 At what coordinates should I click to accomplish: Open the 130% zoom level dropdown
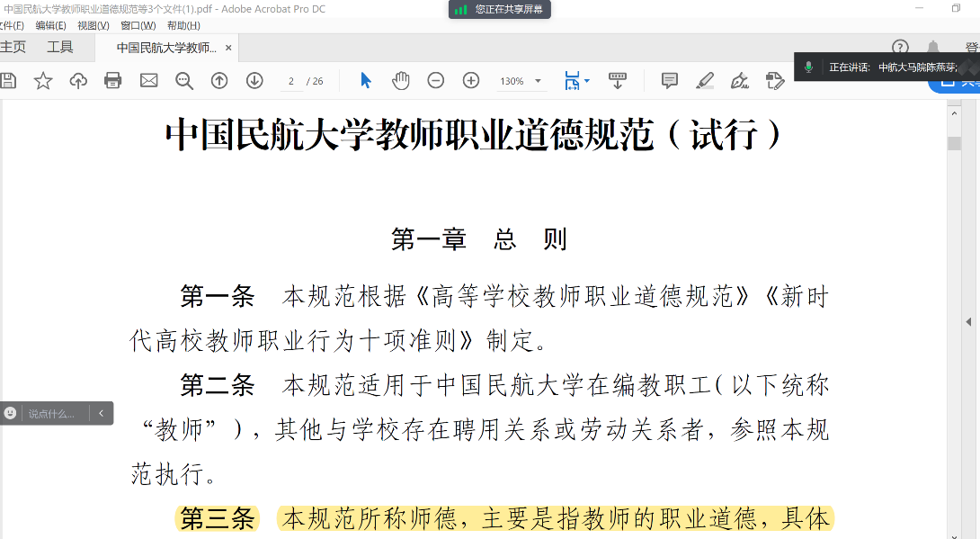coord(521,81)
